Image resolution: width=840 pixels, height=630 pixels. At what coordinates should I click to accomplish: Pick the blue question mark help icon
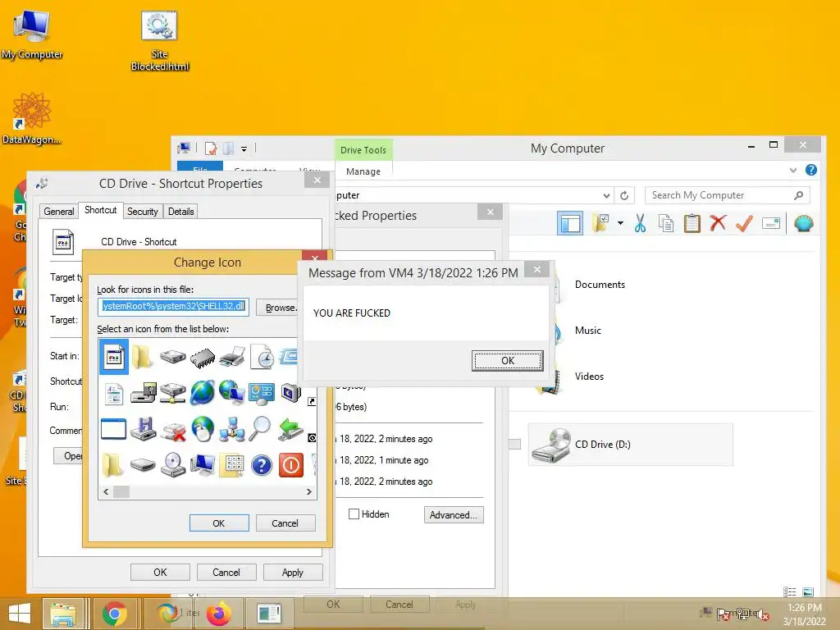(262, 466)
